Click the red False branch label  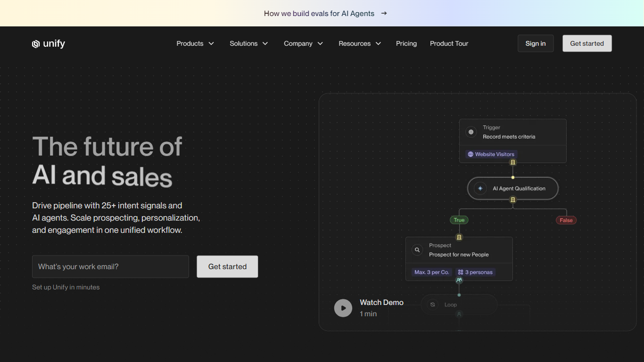pyautogui.click(x=566, y=220)
